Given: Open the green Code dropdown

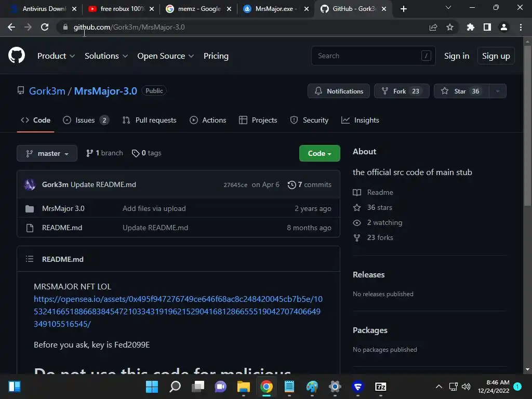Looking at the screenshot, I should 320,153.
